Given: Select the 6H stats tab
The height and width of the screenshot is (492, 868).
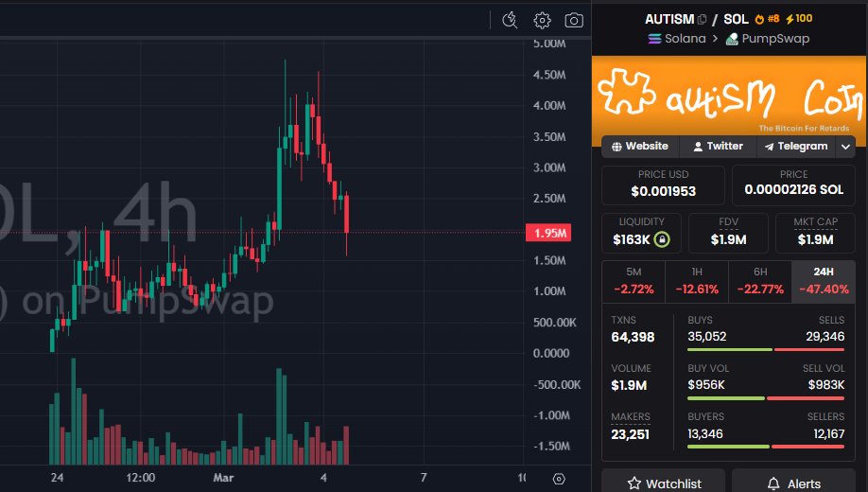Looking at the screenshot, I should pyautogui.click(x=759, y=282).
